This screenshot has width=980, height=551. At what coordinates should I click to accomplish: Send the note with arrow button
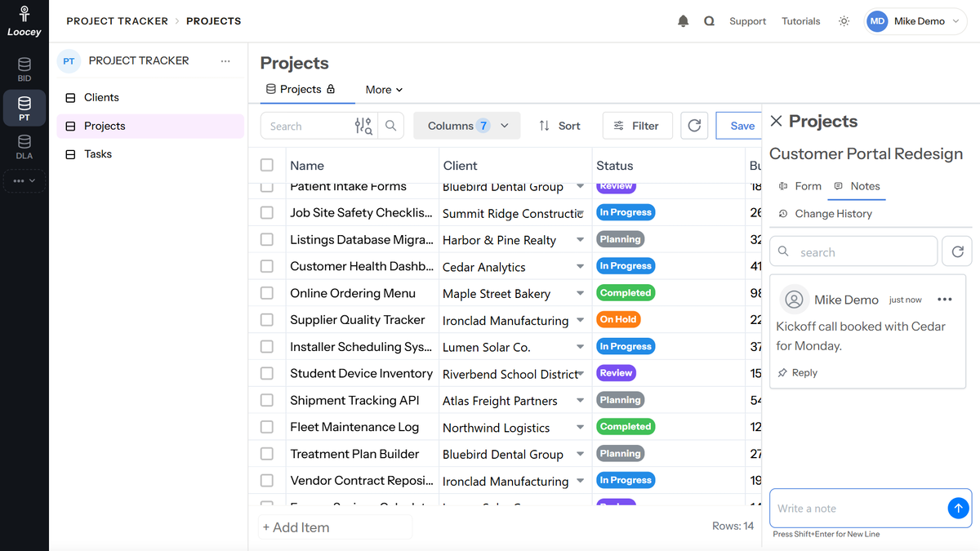coord(958,508)
